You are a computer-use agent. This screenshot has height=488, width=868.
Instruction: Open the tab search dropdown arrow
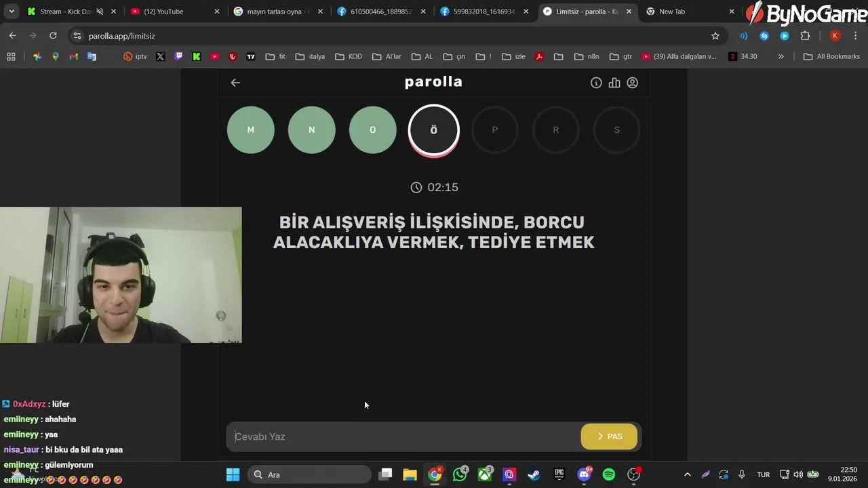click(12, 12)
